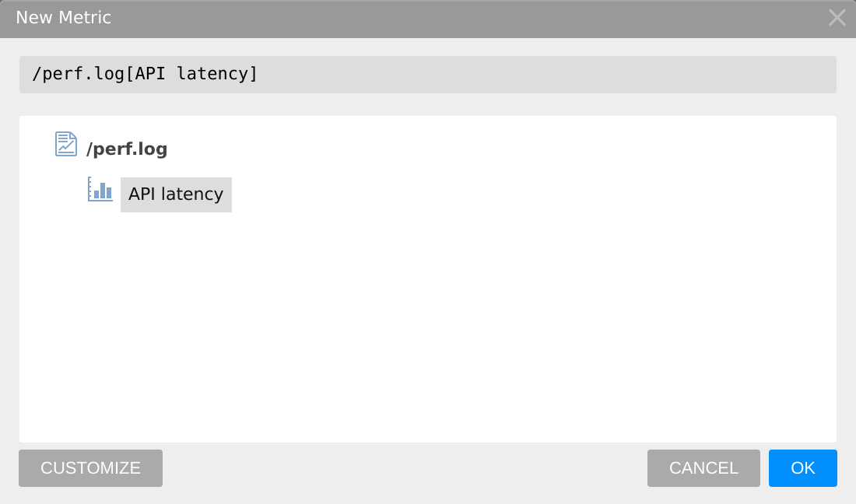Pick the log file icon for /perf.log
This screenshot has height=504, width=856.
pyautogui.click(x=66, y=144)
